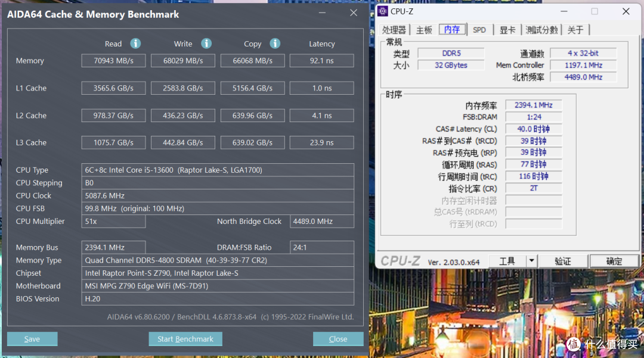This screenshot has width=644, height=358.
Task: Click the CPU Type field i5-13600
Action: pyautogui.click(x=218, y=170)
